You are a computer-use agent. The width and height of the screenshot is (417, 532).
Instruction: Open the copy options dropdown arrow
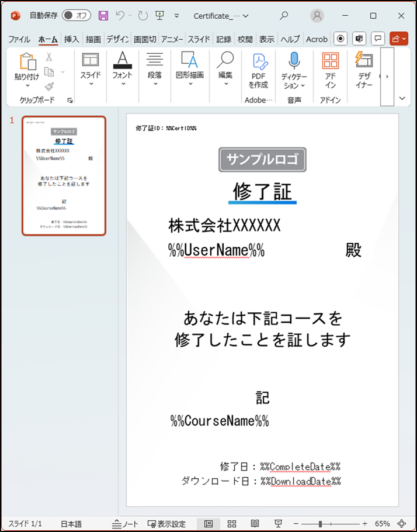tap(62, 71)
